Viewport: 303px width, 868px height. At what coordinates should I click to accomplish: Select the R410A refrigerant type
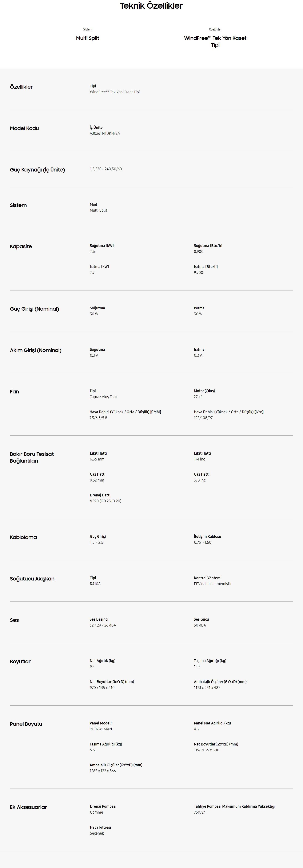pyautogui.click(x=95, y=584)
